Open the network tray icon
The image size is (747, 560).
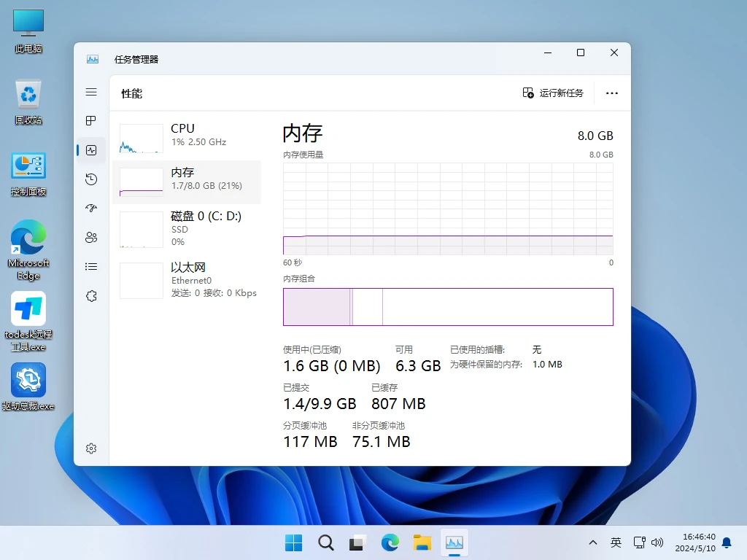[x=639, y=542]
